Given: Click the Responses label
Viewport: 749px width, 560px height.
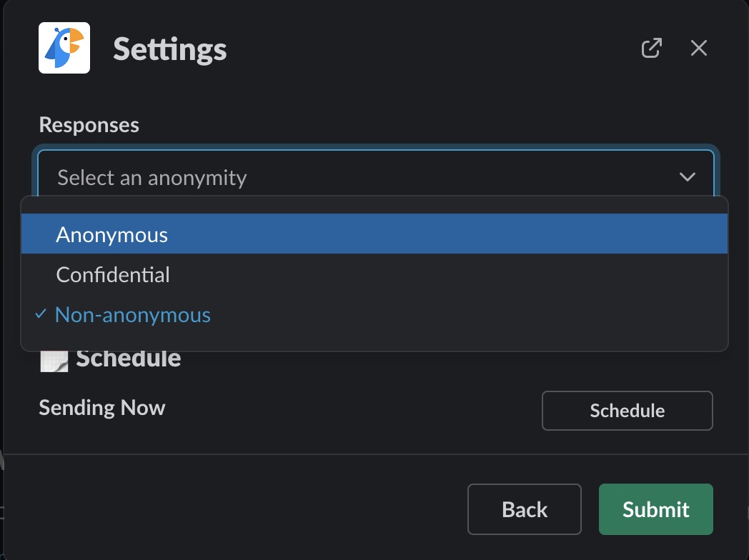Looking at the screenshot, I should [x=89, y=125].
